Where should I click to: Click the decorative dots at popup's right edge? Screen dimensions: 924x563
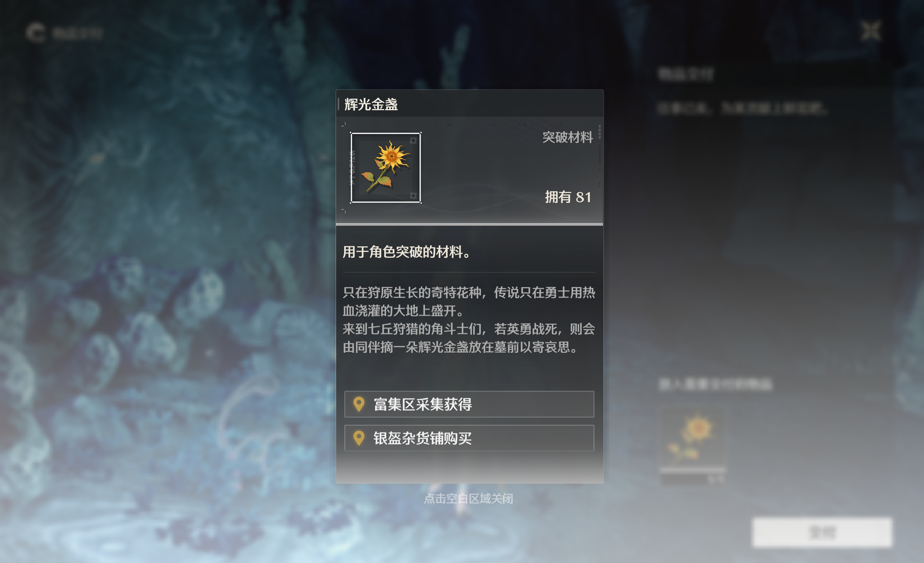pyautogui.click(x=599, y=132)
